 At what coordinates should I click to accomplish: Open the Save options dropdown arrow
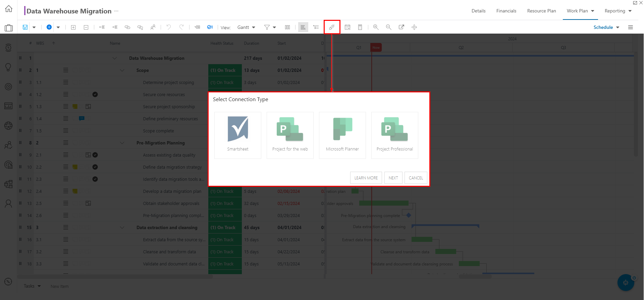tap(34, 27)
